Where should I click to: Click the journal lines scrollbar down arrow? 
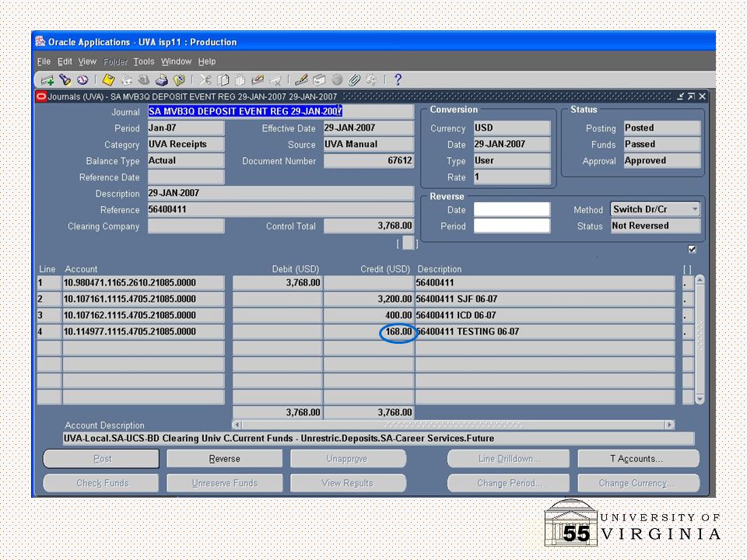(700, 399)
